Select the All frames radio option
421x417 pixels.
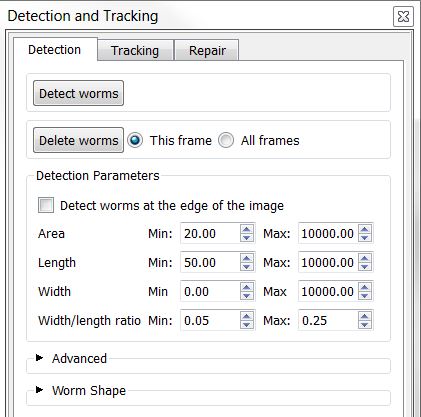pos(226,140)
